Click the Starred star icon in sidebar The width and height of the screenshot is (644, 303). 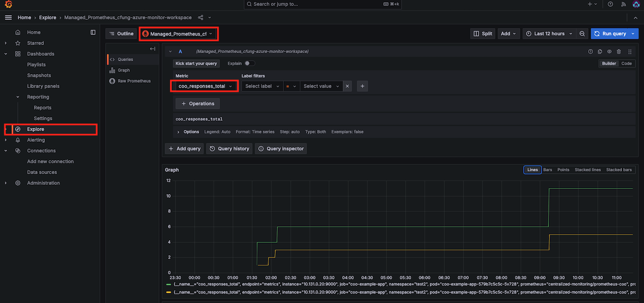pyautogui.click(x=18, y=43)
